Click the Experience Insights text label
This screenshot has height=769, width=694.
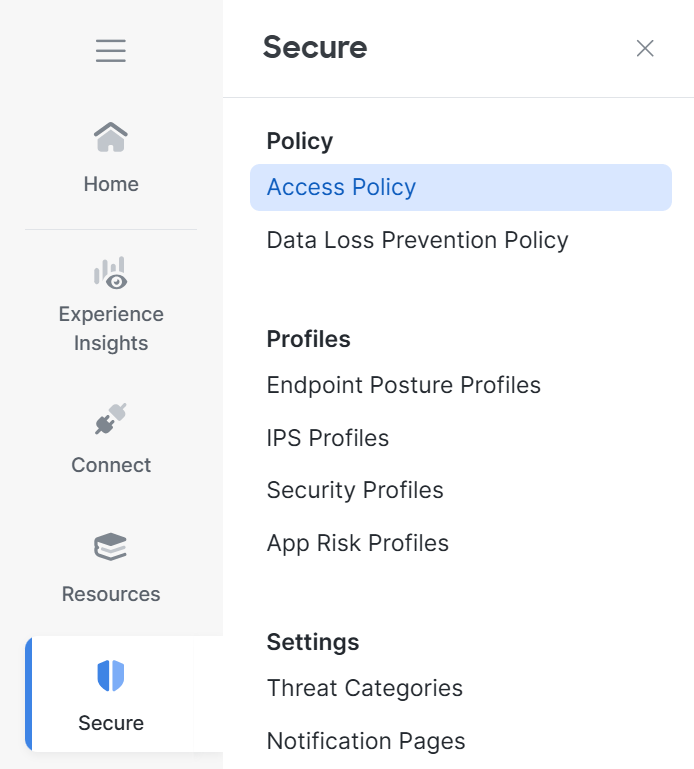111,329
